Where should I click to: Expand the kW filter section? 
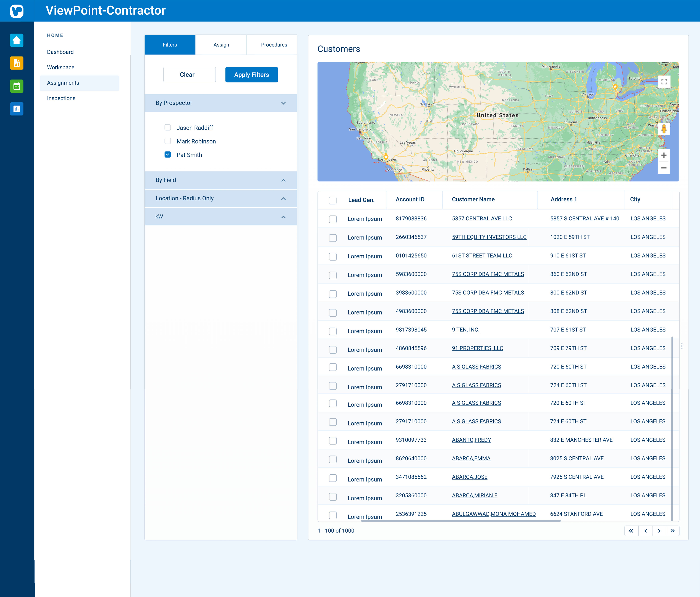pos(283,217)
